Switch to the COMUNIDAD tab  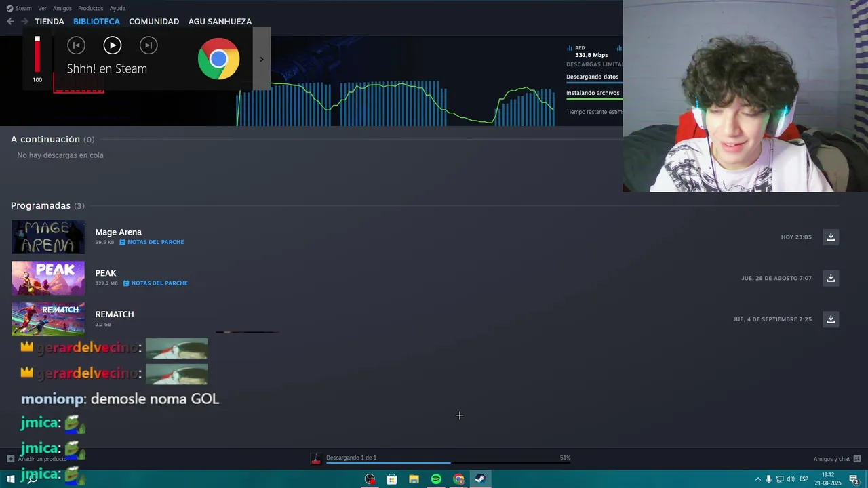154,22
